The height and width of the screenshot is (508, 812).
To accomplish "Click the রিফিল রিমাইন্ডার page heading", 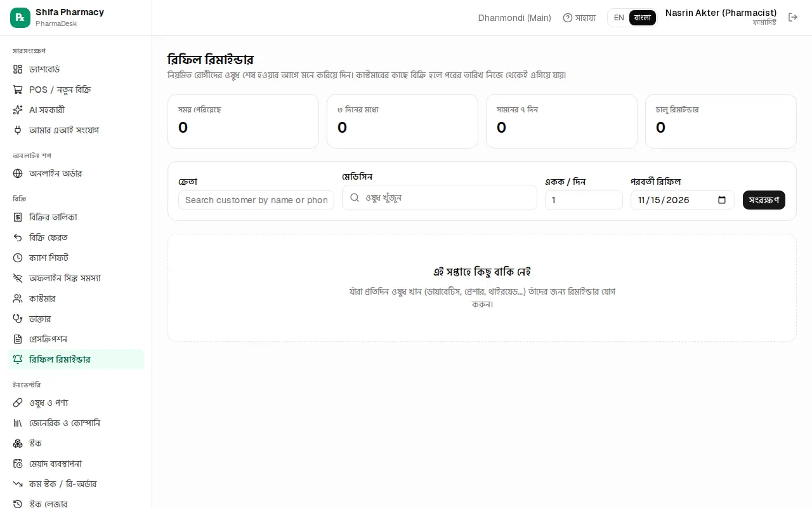I will tap(211, 60).
